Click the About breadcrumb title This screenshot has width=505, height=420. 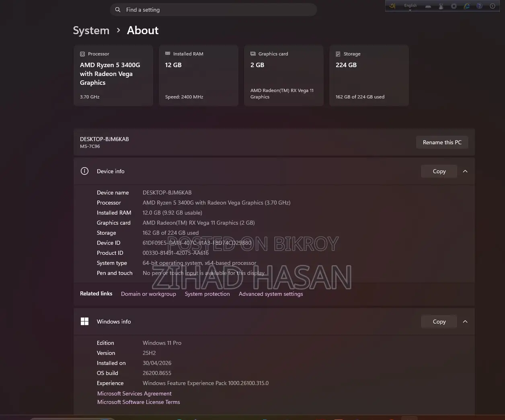click(143, 31)
